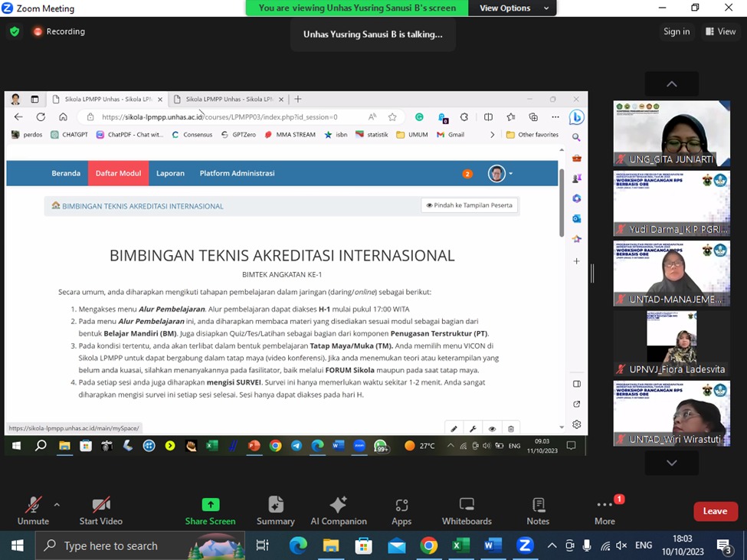Unmute the microphone

[33, 511]
